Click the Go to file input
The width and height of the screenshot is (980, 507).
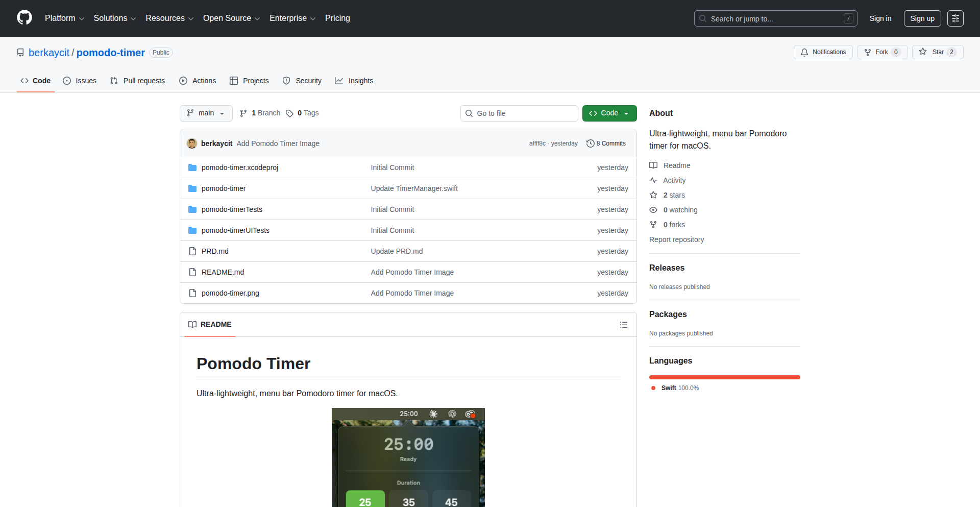click(519, 113)
